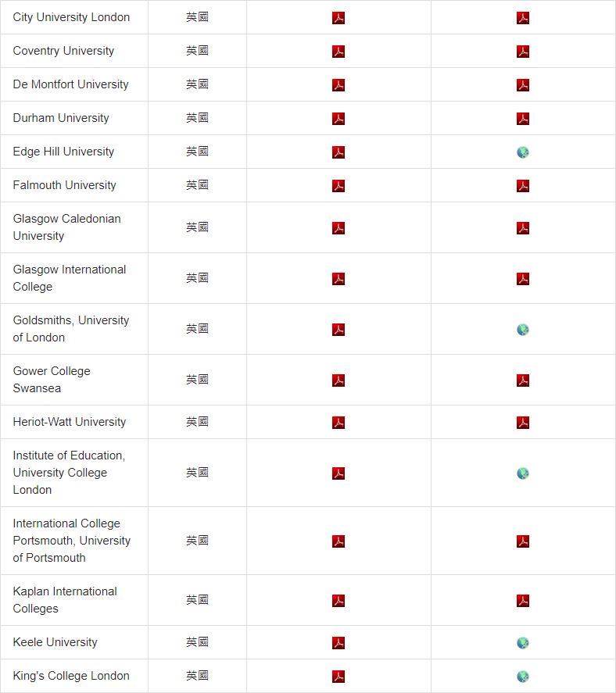The height and width of the screenshot is (693, 616).
Task: Open globe link icon for King's College London
Action: (523, 677)
